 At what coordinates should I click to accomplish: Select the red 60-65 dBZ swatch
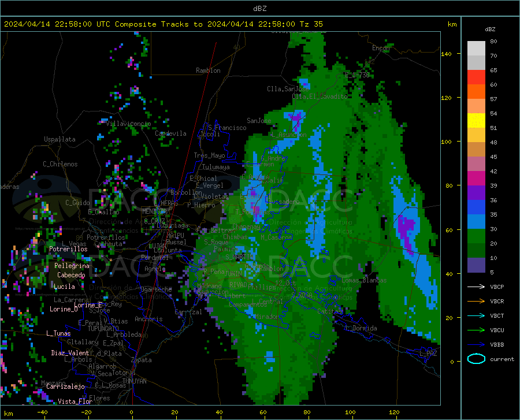pos(476,77)
